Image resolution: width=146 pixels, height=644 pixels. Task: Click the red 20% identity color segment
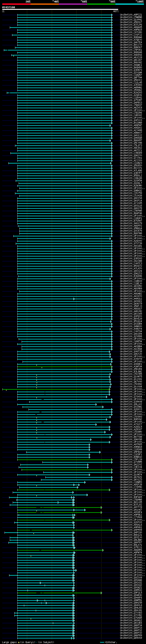(16, 4)
